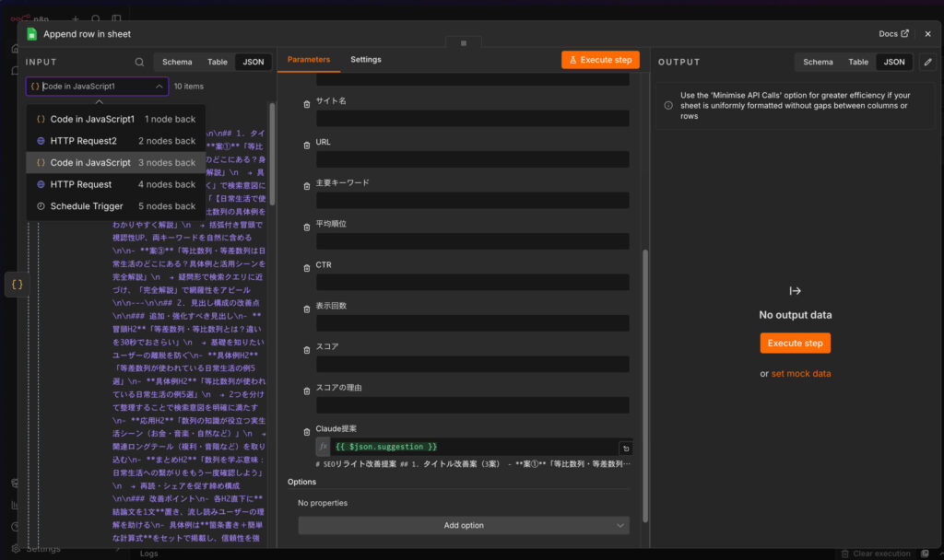
Task: Delete the 平均順位 field
Action: coord(306,227)
